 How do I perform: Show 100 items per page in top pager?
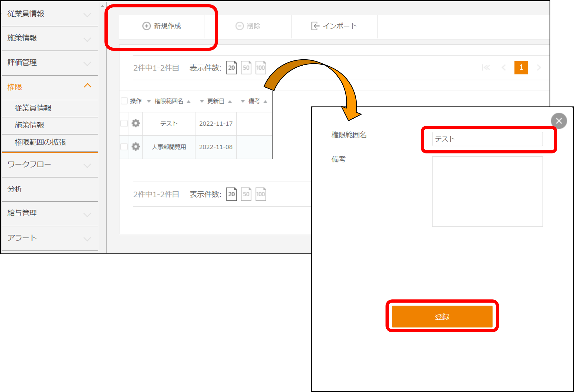click(x=261, y=68)
